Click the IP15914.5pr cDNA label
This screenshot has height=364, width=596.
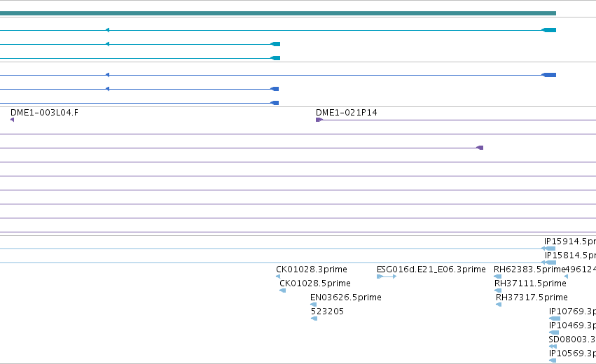(x=570, y=241)
